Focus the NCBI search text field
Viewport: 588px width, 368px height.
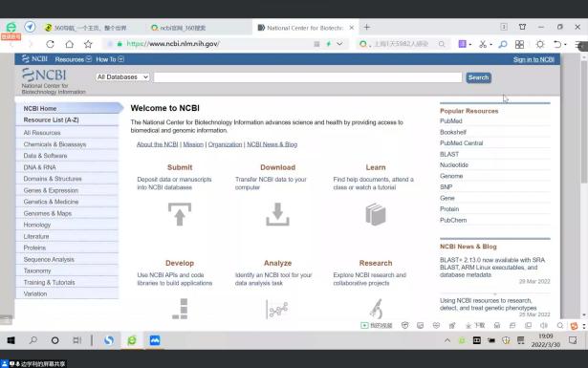tap(308, 77)
